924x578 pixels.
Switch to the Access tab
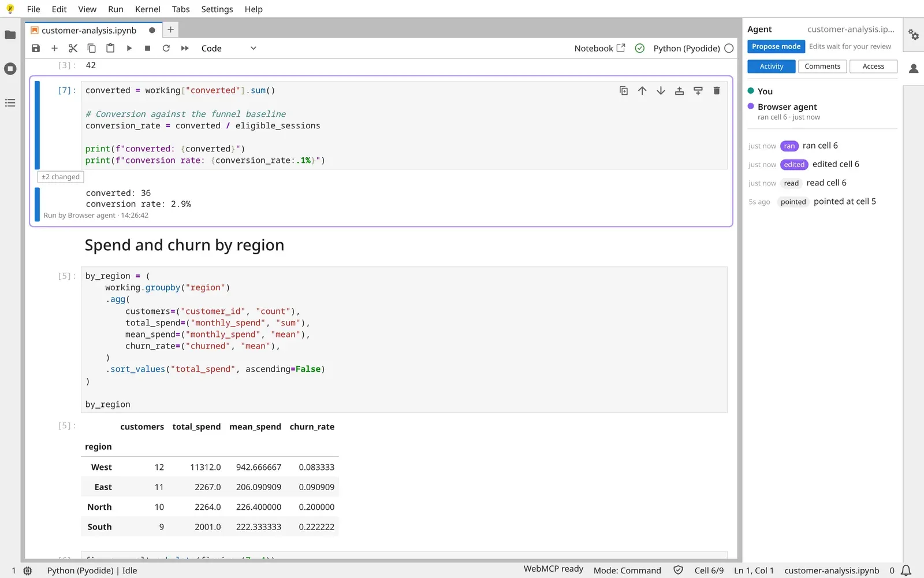tap(873, 66)
